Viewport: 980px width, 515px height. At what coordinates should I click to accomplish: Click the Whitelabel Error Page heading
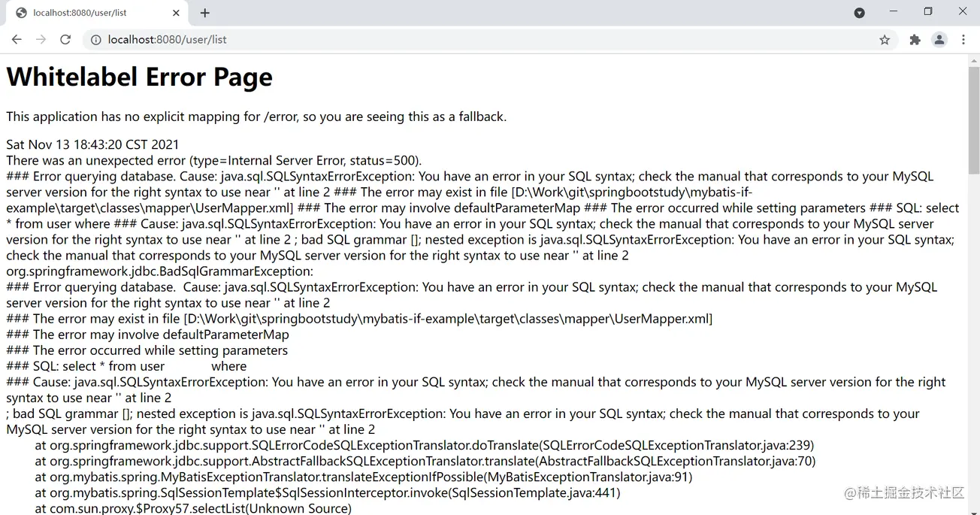coord(140,77)
